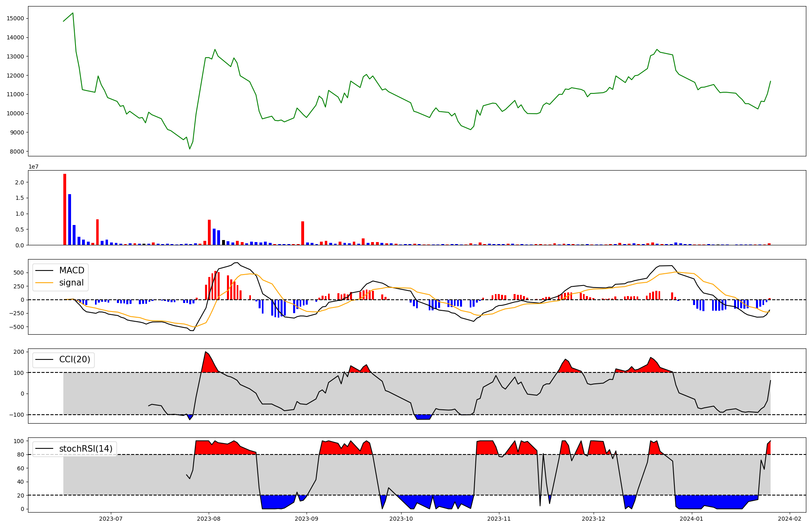Click the 2024-01 date axis label
812x528 pixels.
691,519
